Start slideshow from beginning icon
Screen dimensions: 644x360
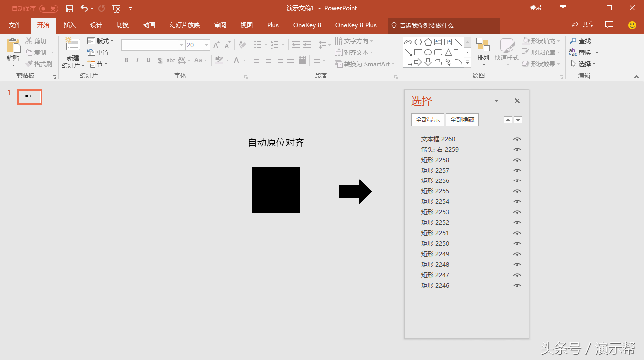point(117,8)
